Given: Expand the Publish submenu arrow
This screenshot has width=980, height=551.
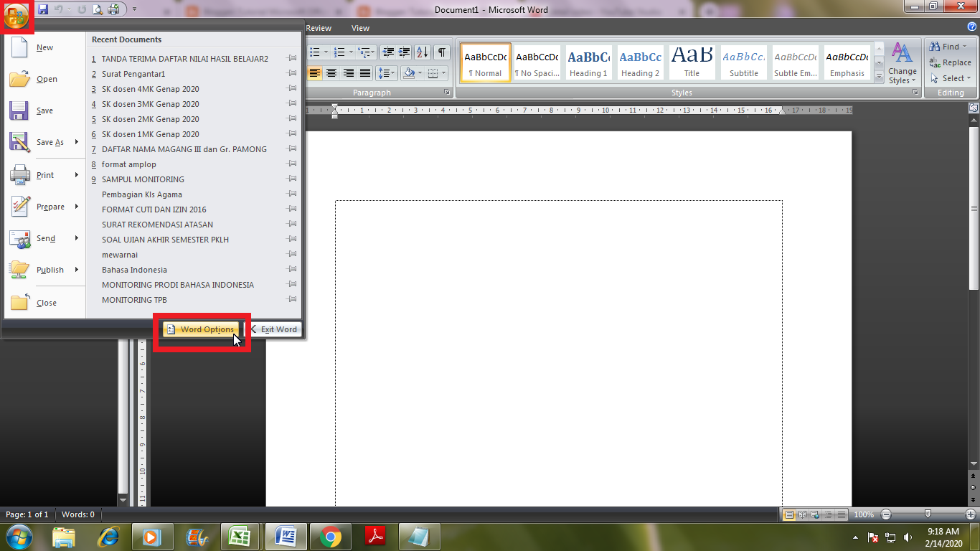Looking at the screenshot, I should (77, 270).
